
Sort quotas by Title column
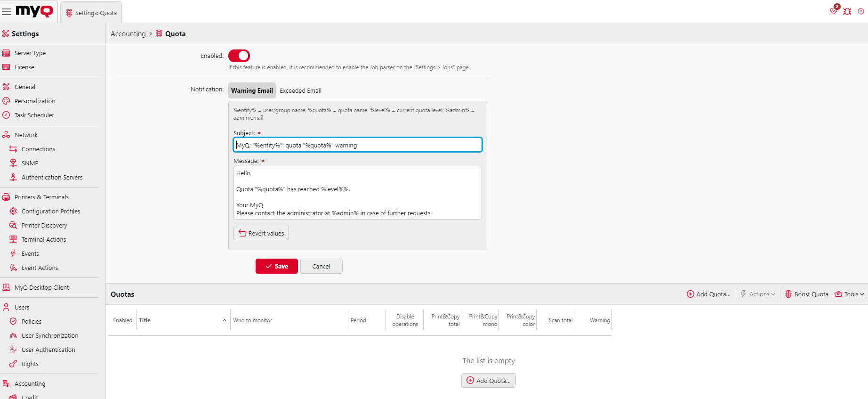click(x=145, y=320)
